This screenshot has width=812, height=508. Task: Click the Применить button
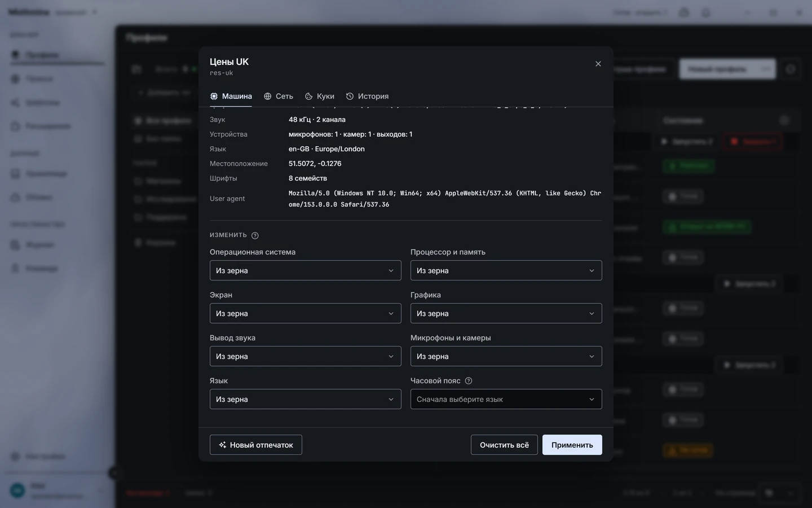click(572, 445)
